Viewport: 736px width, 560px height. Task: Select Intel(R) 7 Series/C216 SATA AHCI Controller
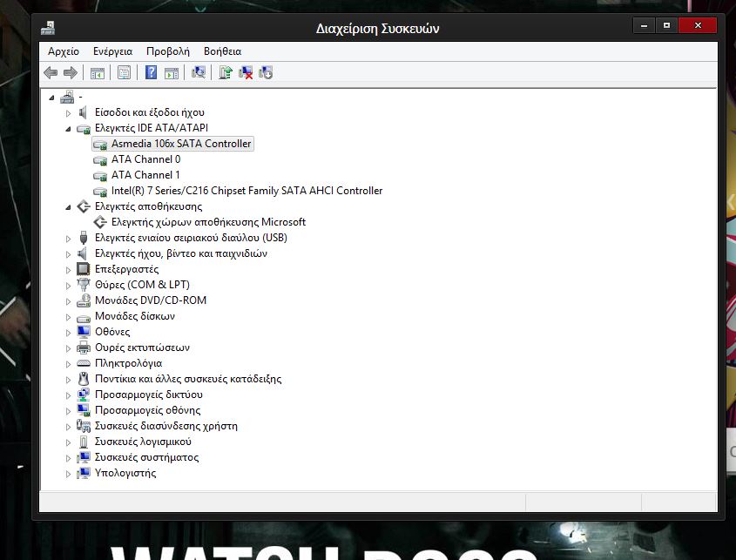coord(246,191)
